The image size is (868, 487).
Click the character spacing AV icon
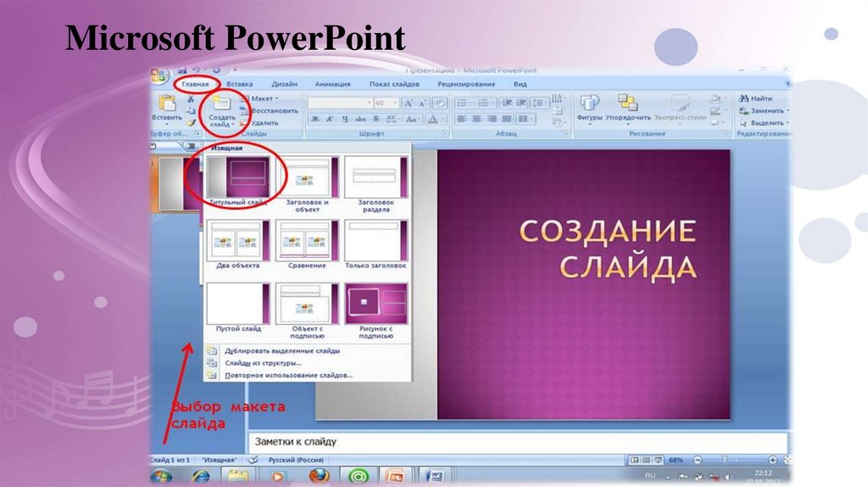[x=392, y=119]
